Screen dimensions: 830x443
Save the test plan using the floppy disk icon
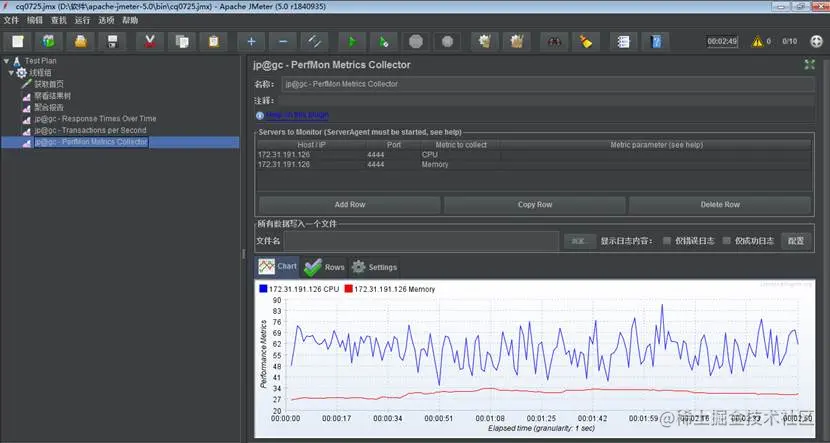(112, 42)
